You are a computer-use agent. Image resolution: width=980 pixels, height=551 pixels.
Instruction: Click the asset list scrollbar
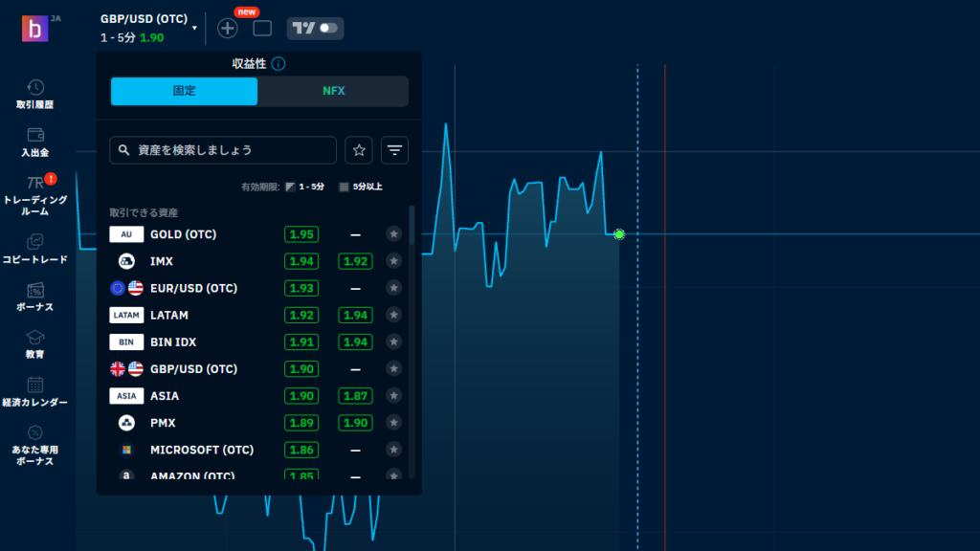[412, 226]
